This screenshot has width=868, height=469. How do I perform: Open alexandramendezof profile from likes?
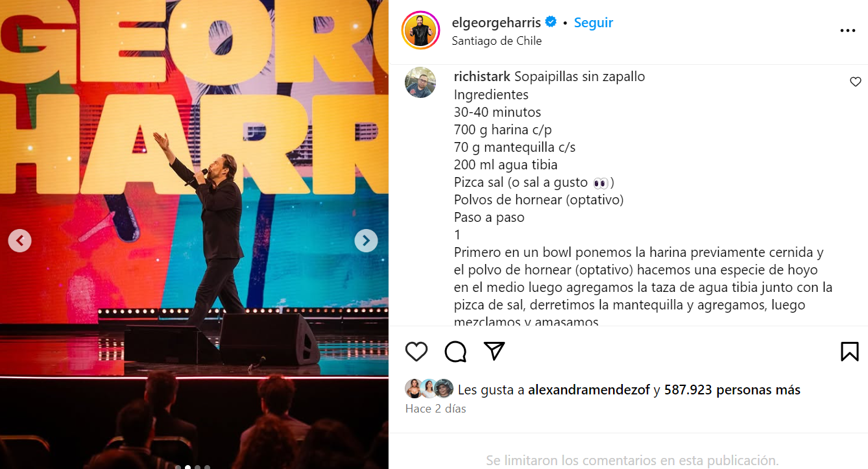click(x=589, y=390)
